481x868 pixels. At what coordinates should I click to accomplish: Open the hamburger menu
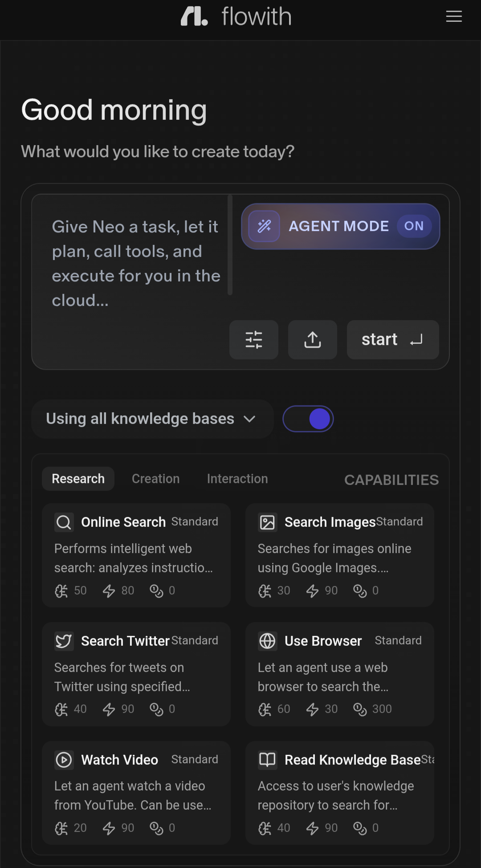pyautogui.click(x=454, y=16)
